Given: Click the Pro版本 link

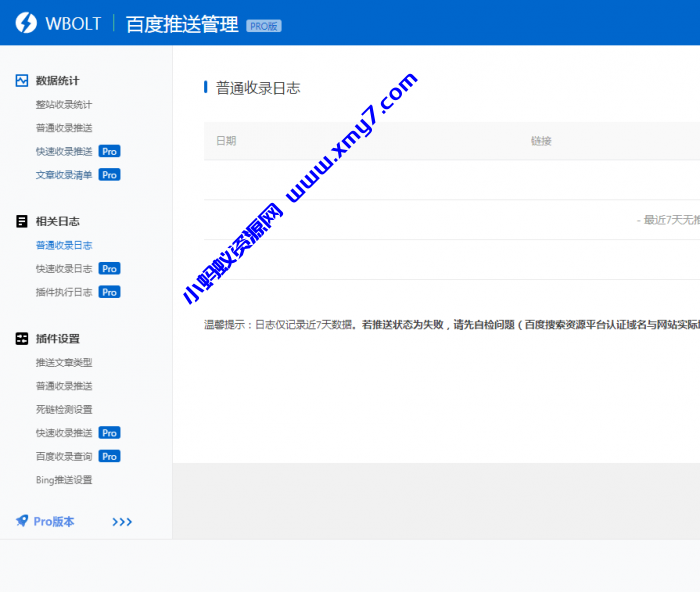Looking at the screenshot, I should tap(54, 521).
